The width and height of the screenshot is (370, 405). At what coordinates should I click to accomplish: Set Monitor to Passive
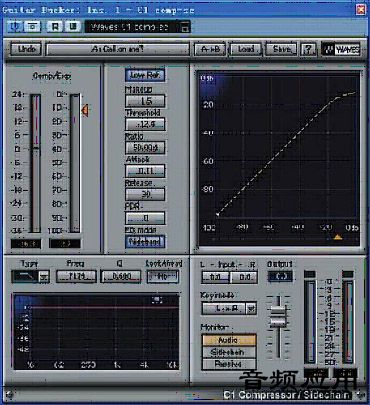pyautogui.click(x=229, y=364)
